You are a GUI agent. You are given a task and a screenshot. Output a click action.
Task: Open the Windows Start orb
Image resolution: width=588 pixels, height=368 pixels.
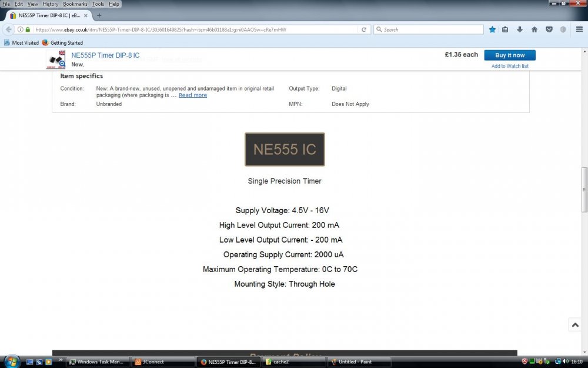point(12,362)
